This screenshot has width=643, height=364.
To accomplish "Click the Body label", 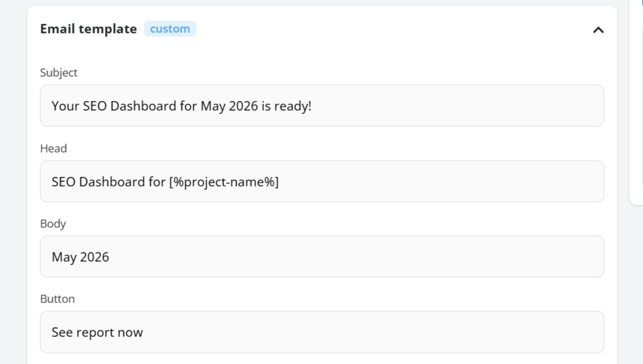I will tap(53, 223).
